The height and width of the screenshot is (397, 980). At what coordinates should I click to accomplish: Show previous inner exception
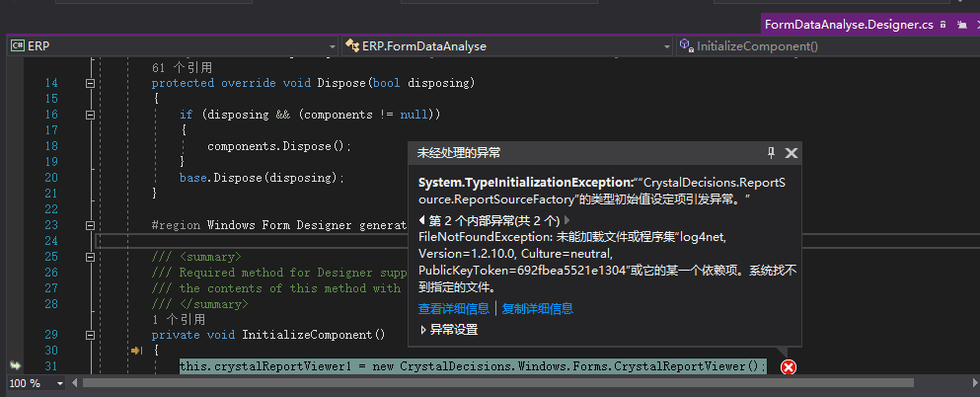tap(421, 220)
